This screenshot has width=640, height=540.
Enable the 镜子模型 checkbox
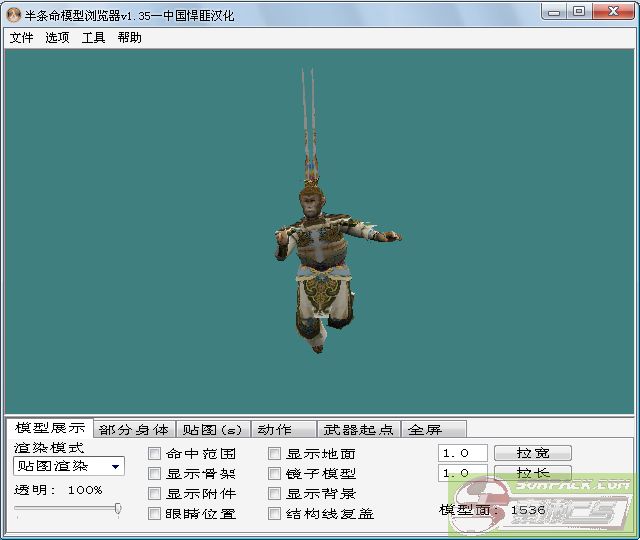pos(275,474)
